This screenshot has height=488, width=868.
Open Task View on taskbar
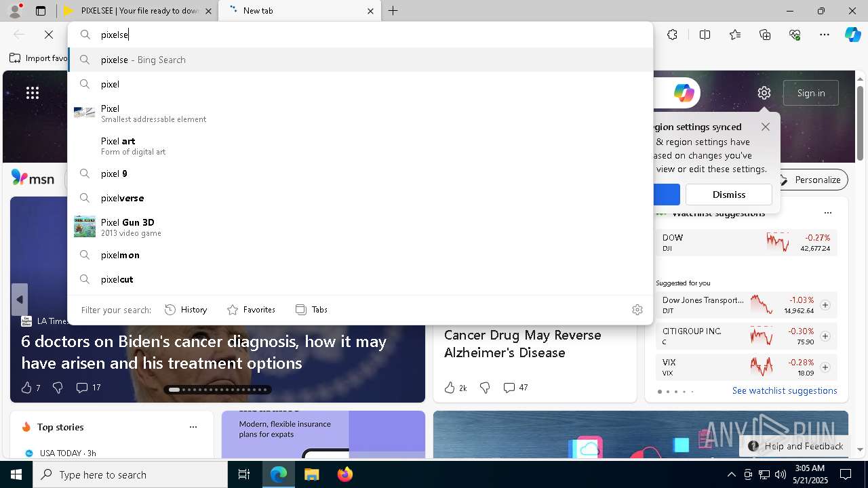point(244,474)
